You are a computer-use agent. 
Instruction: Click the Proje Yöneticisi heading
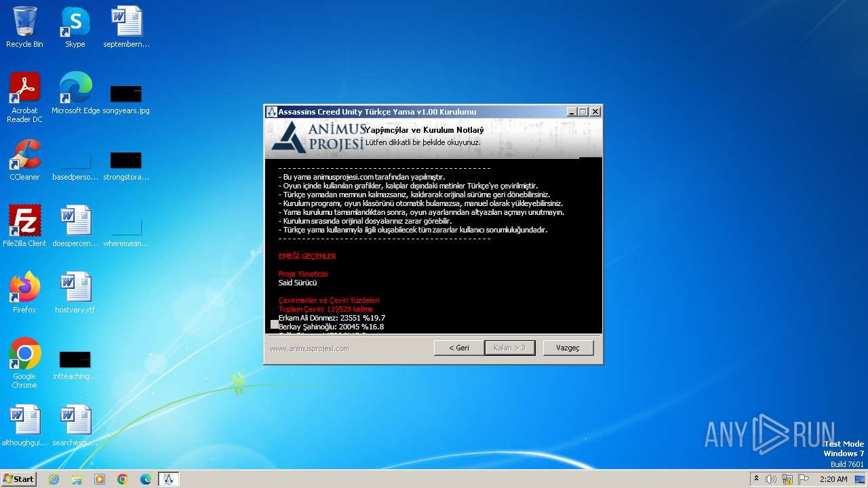tap(303, 274)
